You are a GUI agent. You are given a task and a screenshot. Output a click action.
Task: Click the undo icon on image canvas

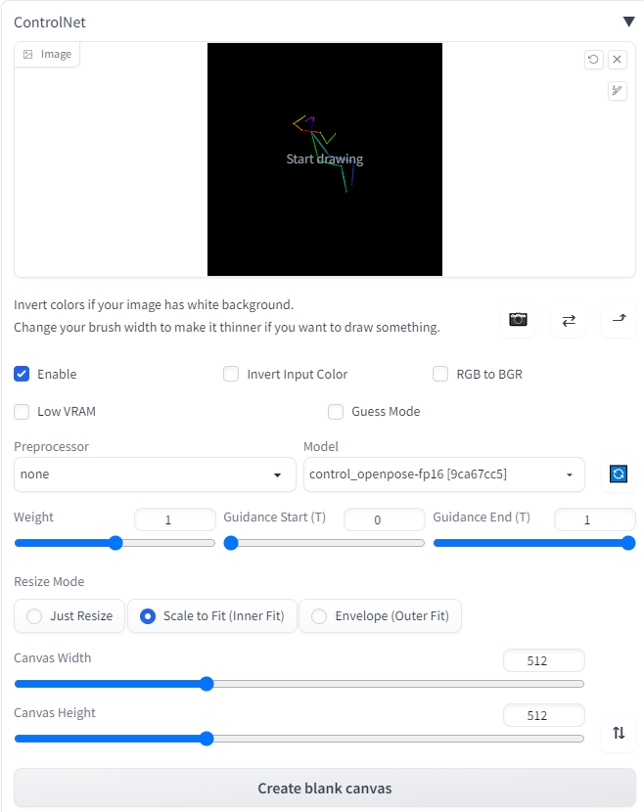click(593, 59)
